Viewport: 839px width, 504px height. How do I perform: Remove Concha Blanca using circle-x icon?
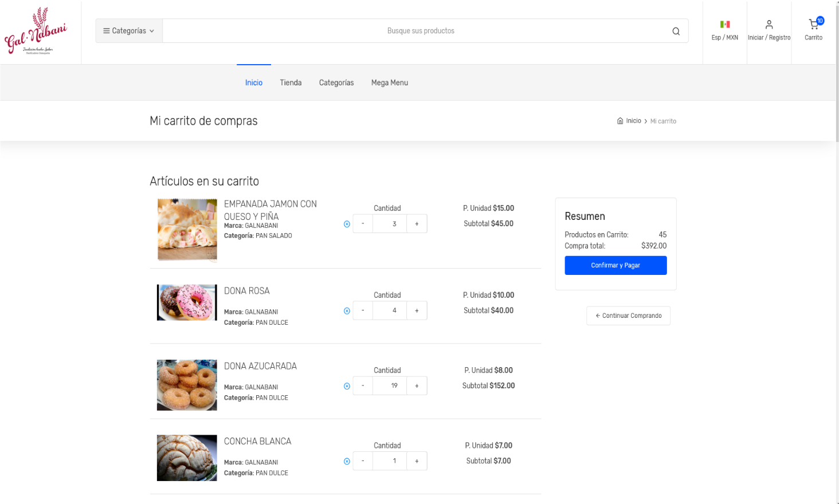click(347, 461)
